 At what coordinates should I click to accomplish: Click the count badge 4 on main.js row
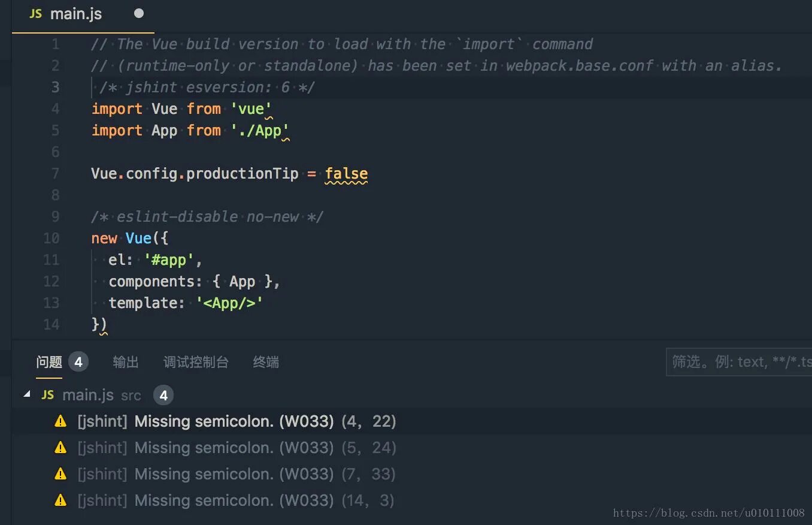click(x=163, y=395)
